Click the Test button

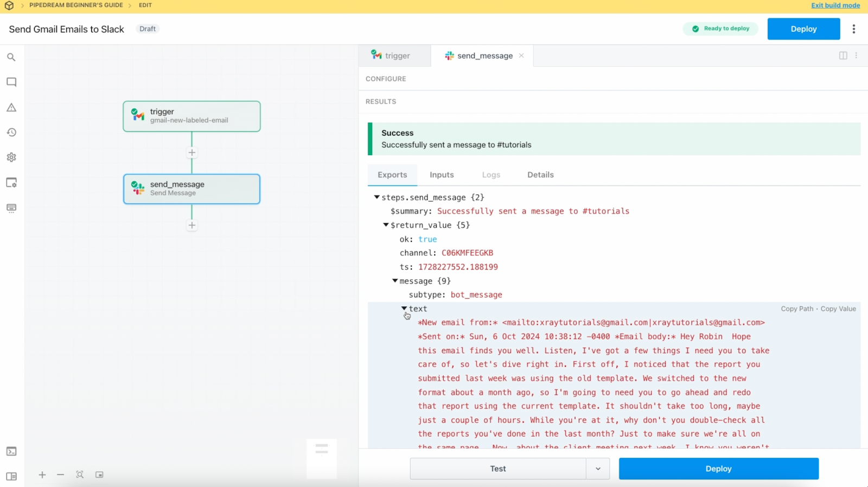coord(498,469)
